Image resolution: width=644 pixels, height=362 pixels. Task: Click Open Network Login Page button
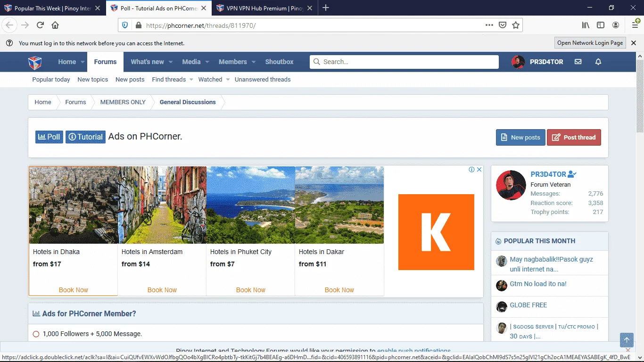click(590, 43)
